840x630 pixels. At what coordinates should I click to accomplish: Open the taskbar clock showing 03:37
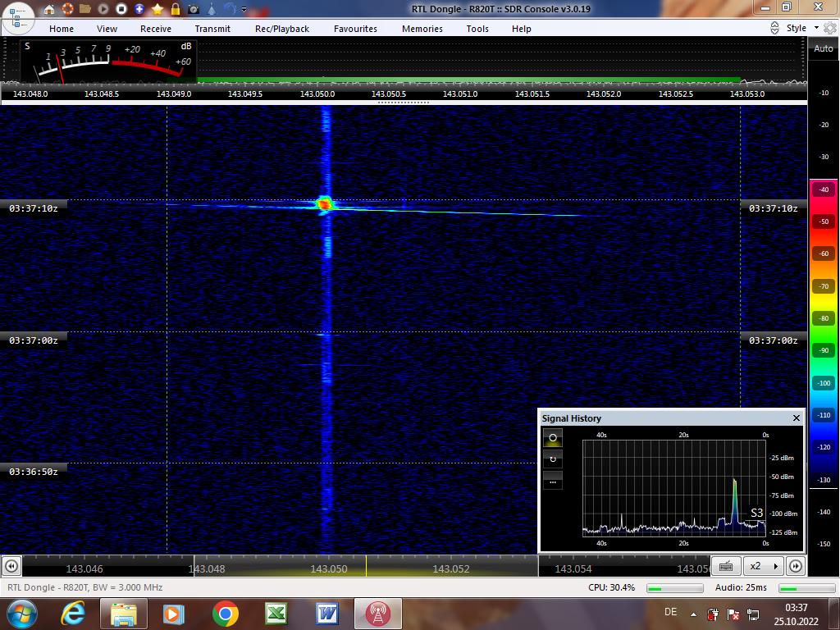pos(796,614)
